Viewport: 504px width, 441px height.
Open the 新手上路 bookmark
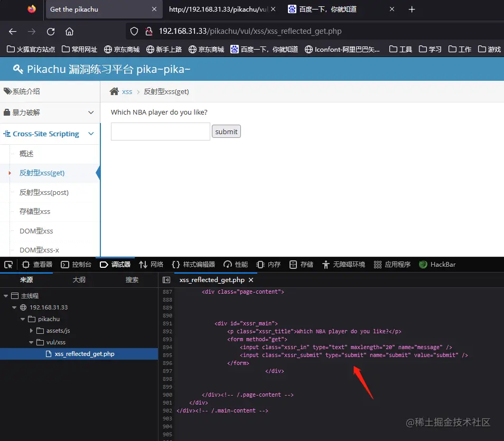[164, 49]
